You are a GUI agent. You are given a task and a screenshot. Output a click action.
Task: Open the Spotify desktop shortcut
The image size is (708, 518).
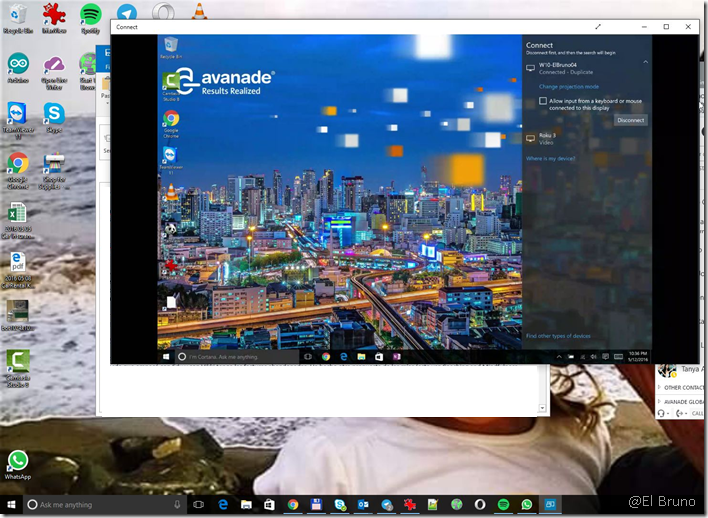click(x=90, y=15)
